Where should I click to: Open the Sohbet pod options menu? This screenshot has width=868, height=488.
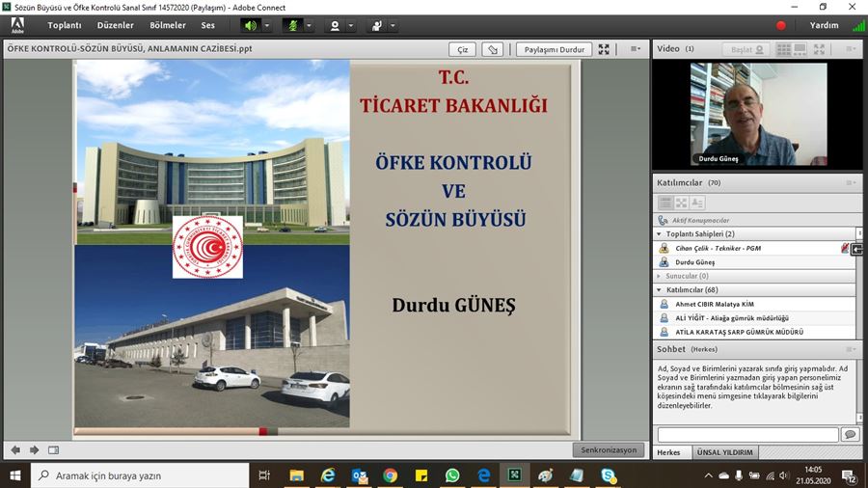point(851,349)
